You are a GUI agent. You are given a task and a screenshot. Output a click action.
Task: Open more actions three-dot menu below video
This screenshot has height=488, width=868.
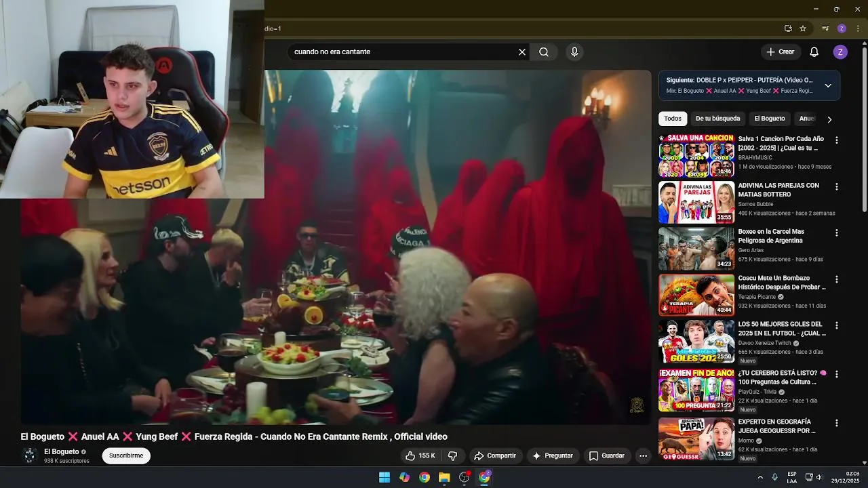(643, 455)
